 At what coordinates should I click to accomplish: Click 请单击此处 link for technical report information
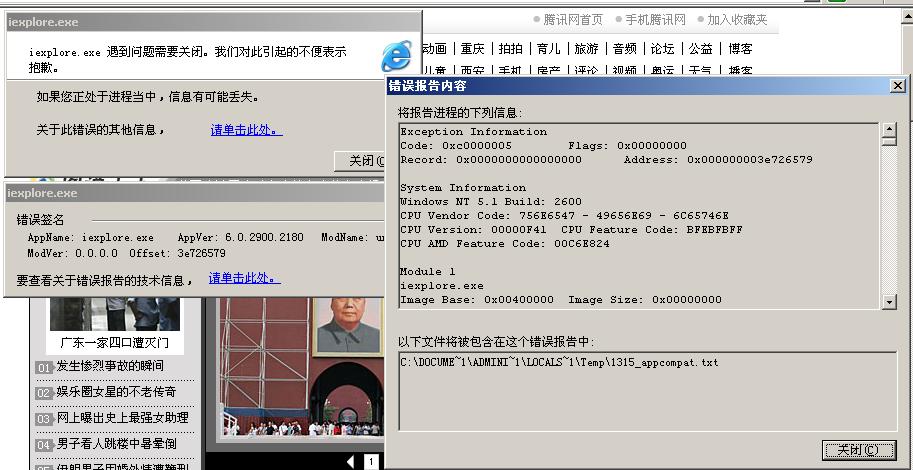pyautogui.click(x=245, y=278)
